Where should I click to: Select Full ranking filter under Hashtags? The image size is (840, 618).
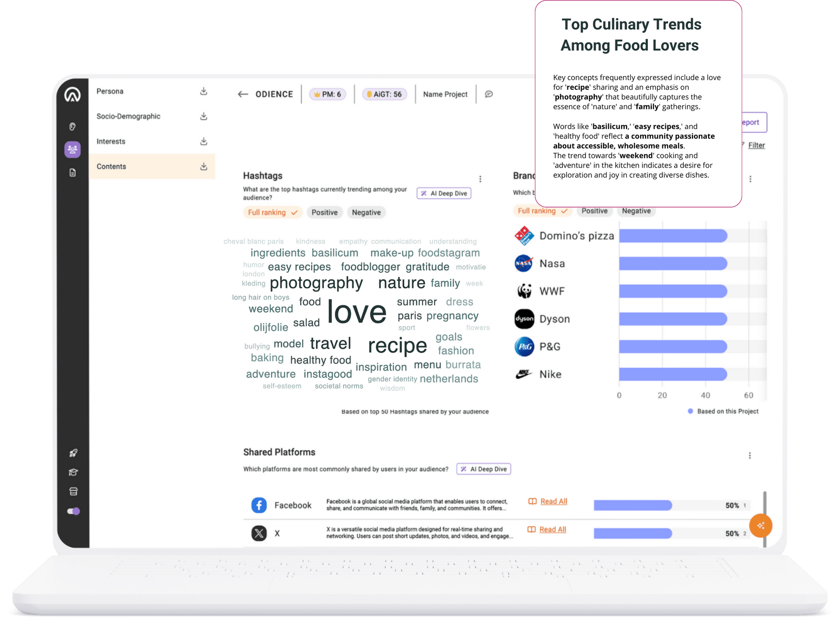pyautogui.click(x=272, y=212)
